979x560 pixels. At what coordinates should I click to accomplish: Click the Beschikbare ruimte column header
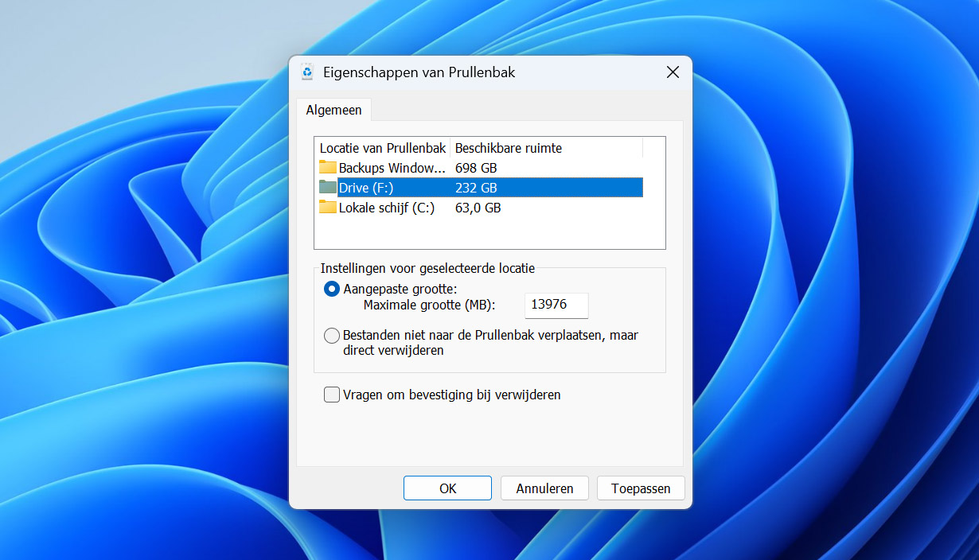pos(546,148)
